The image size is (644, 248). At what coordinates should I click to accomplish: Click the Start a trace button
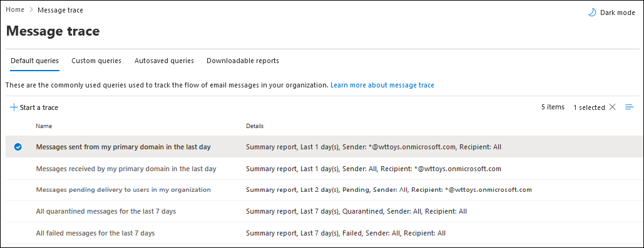[x=34, y=107]
